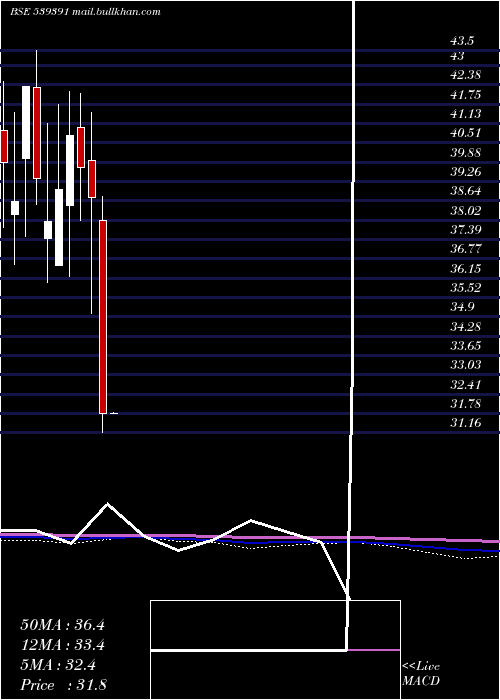Click the 36.77 price axis label
Screen dimensions: 500x700
(466, 249)
